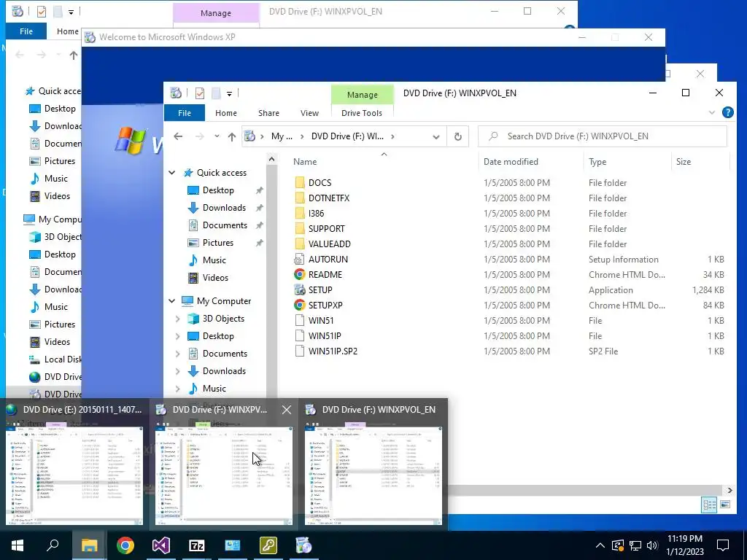
Task: Refresh the DVD Drive (F:) listing
Action: coord(458,136)
